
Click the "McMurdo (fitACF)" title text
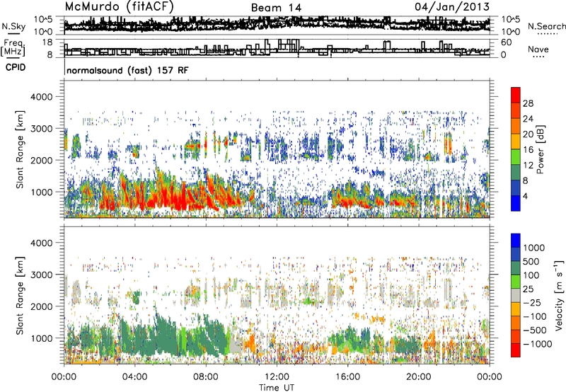(119, 7)
